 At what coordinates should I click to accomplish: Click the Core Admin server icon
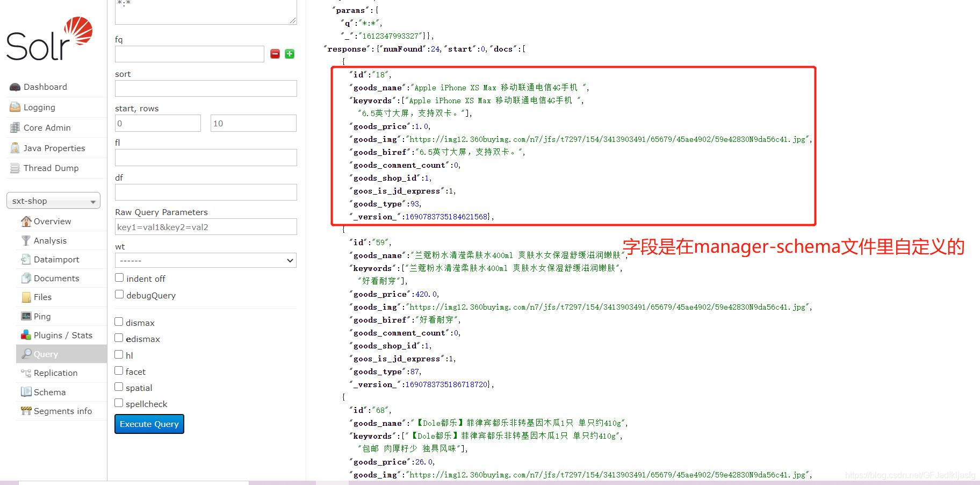pos(15,128)
